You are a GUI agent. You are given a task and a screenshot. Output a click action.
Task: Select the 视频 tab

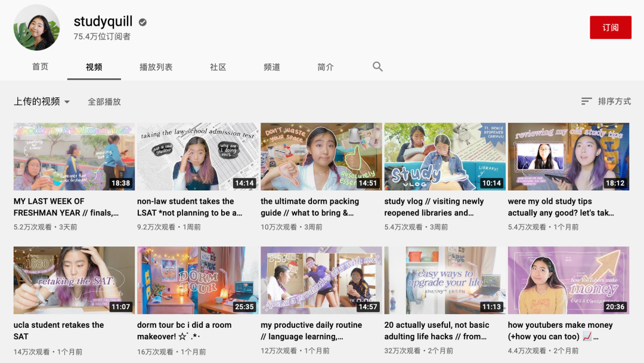(x=94, y=67)
